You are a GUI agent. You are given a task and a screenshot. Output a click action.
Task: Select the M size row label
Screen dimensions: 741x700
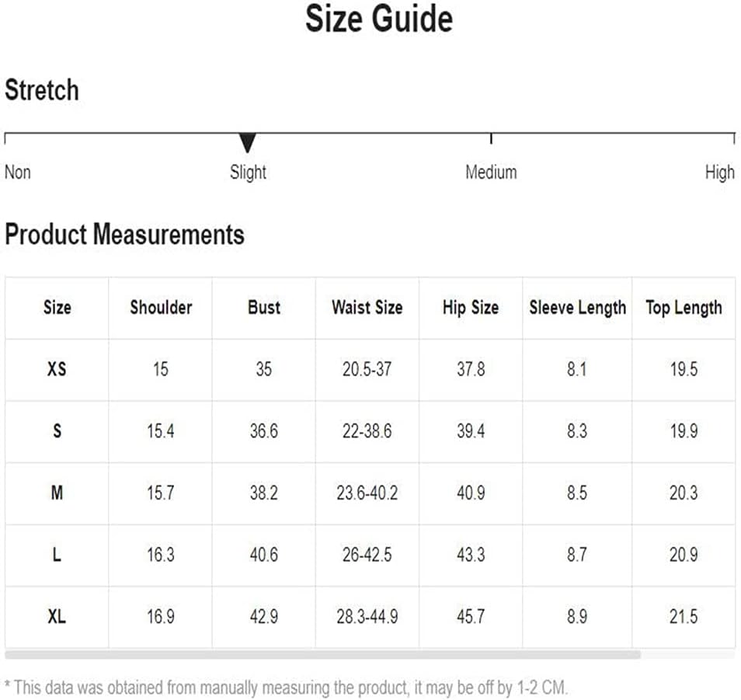(57, 493)
